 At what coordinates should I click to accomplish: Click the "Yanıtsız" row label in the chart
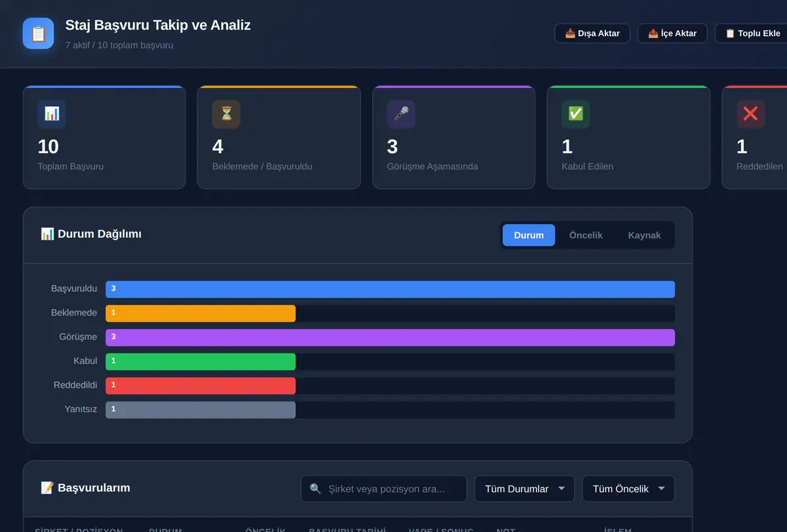tap(81, 409)
